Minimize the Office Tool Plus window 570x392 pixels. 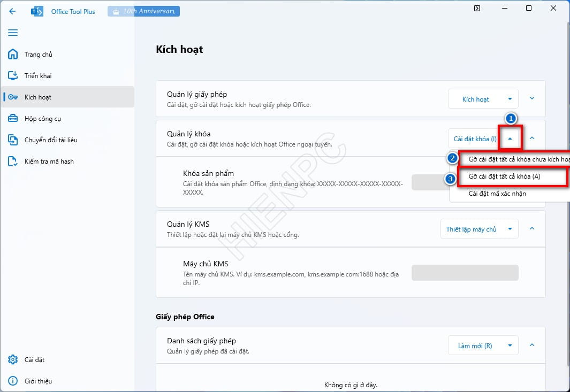(x=505, y=9)
